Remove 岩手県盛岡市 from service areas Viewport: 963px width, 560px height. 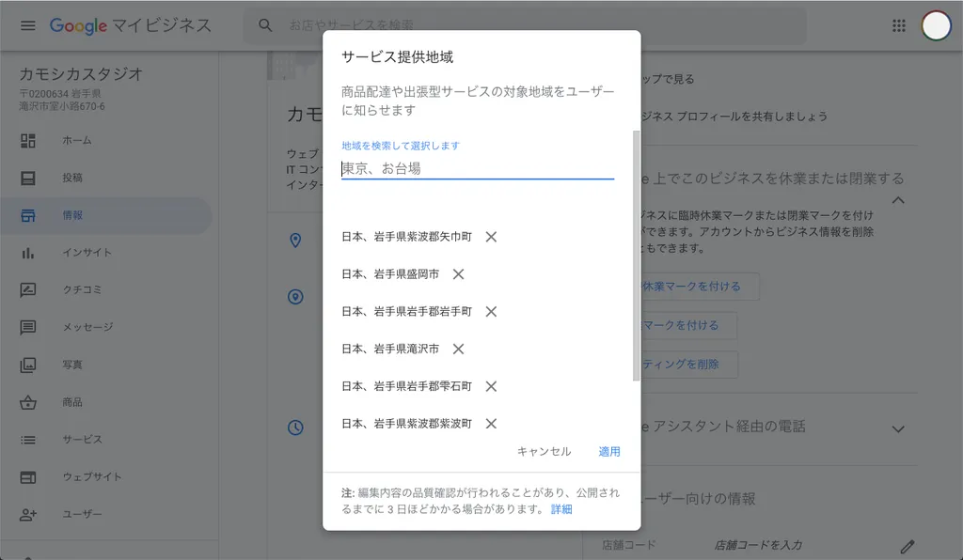(458, 274)
